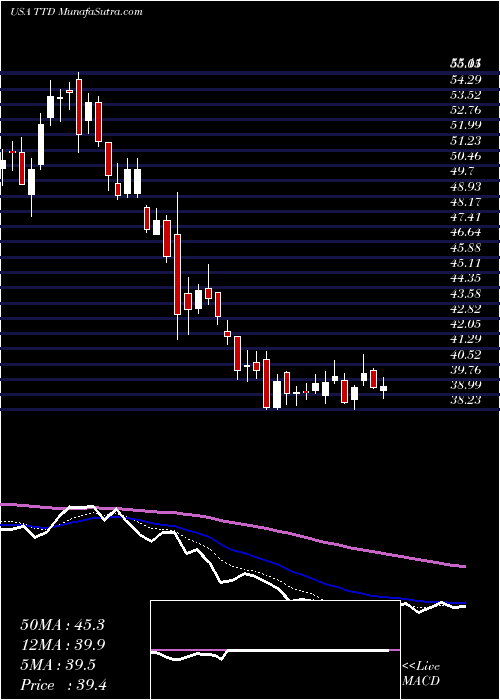
Task: Click the Price : 39.4 readout
Action: (62, 685)
